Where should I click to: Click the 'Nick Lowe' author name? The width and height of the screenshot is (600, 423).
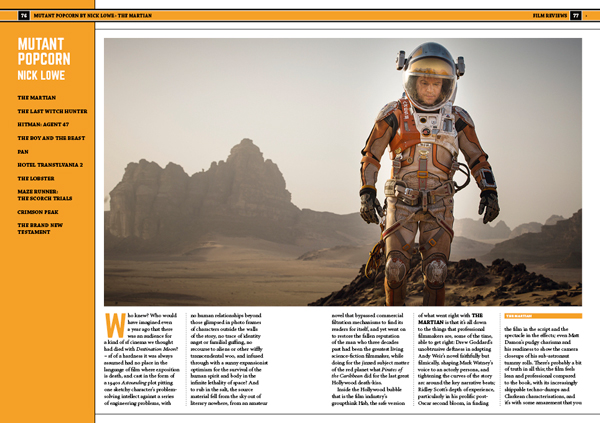41,75
